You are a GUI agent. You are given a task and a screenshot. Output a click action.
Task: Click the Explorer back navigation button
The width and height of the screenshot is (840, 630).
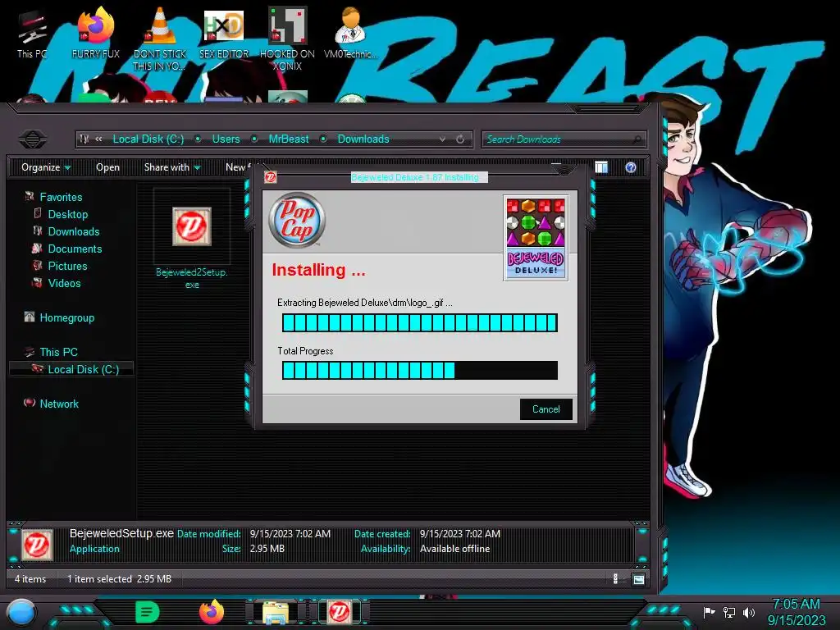pyautogui.click(x=33, y=139)
